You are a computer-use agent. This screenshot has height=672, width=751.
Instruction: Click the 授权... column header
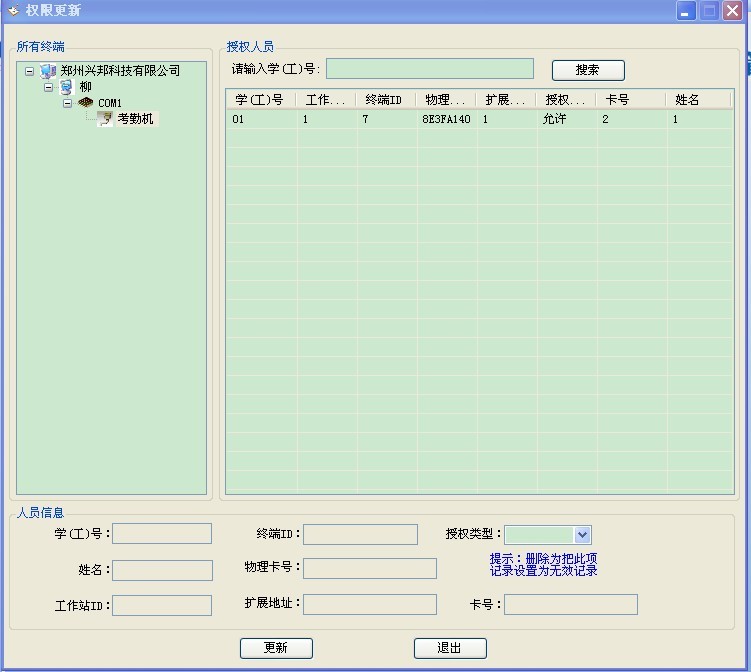pos(566,100)
